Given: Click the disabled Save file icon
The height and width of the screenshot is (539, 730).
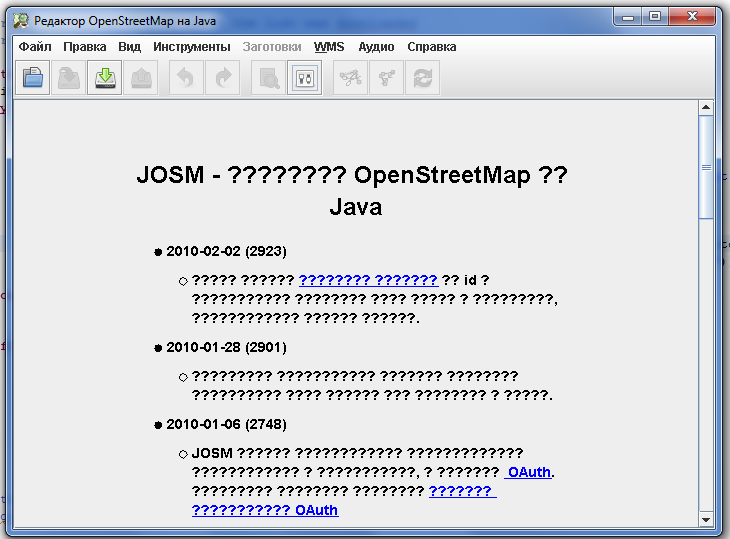Looking at the screenshot, I should pos(68,78).
